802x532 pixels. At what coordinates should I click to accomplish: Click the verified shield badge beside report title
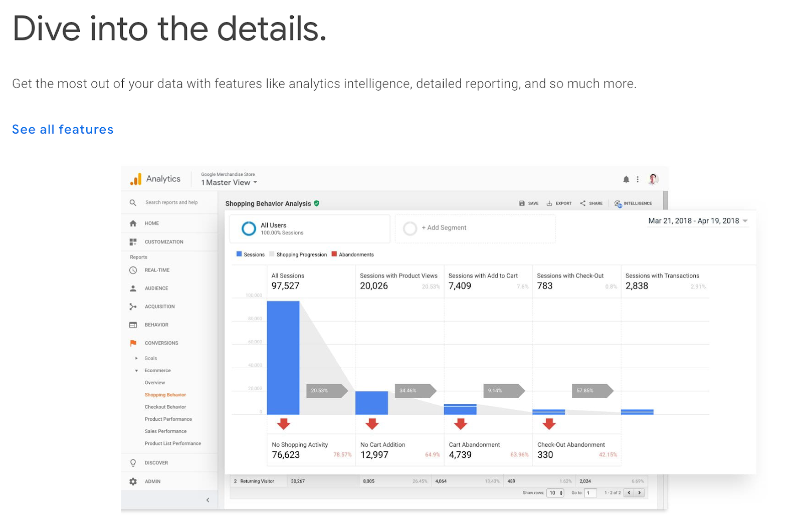click(317, 203)
